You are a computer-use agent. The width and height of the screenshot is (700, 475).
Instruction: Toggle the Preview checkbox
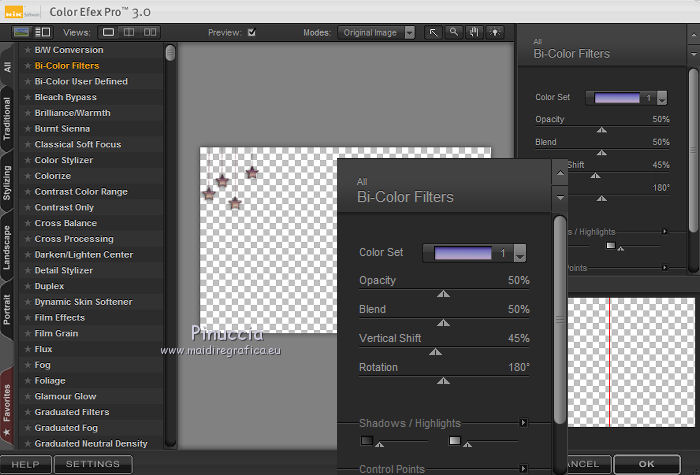[252, 32]
